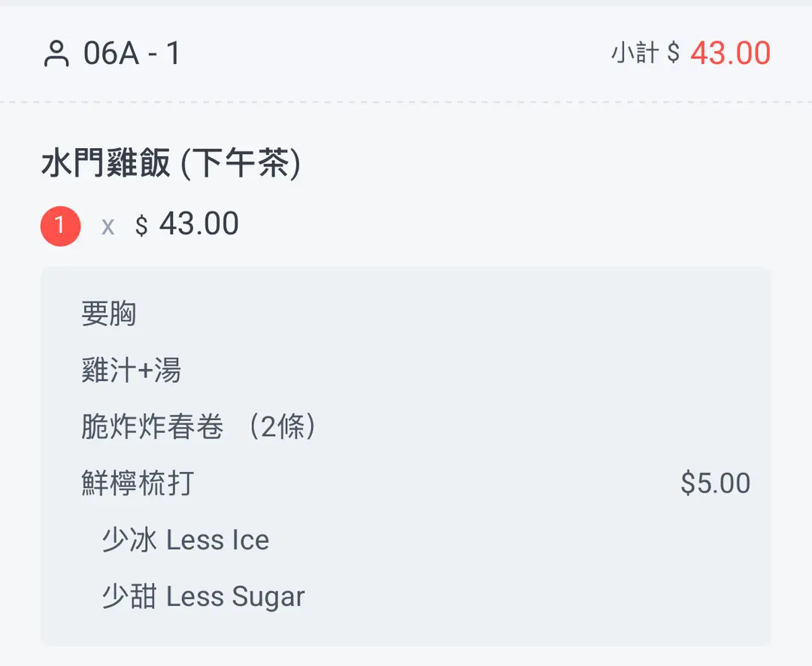812x666 pixels.
Task: Click the $5.00 drink surcharge
Action: tap(715, 483)
